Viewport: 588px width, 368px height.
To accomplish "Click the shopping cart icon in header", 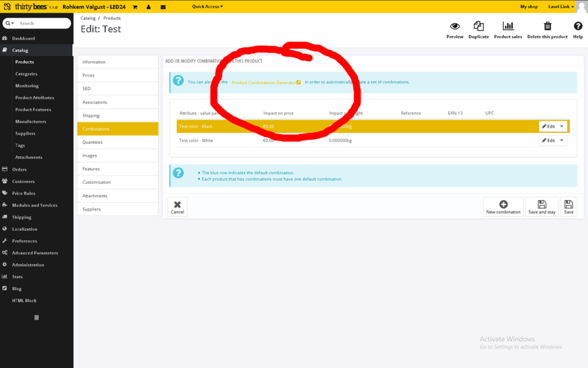I will point(135,6).
